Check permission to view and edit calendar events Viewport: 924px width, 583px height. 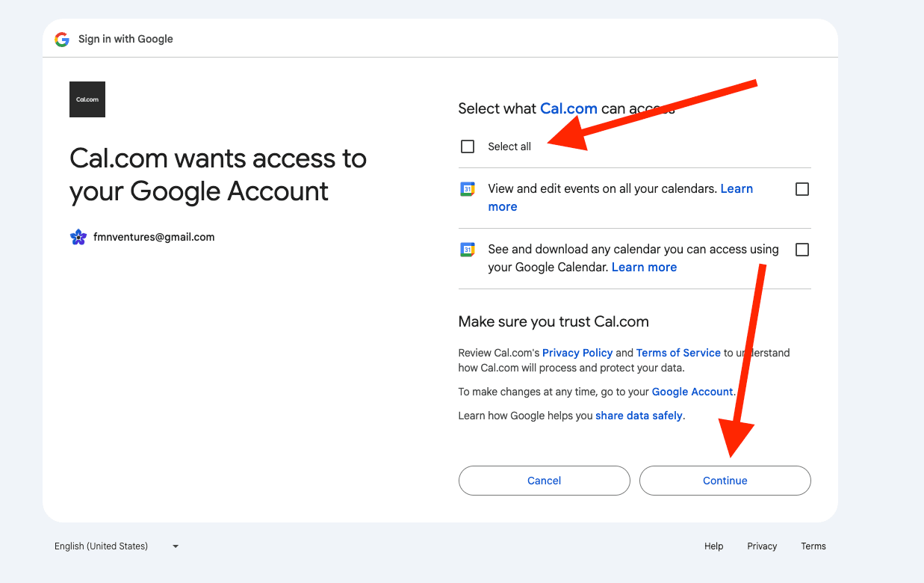pyautogui.click(x=801, y=188)
